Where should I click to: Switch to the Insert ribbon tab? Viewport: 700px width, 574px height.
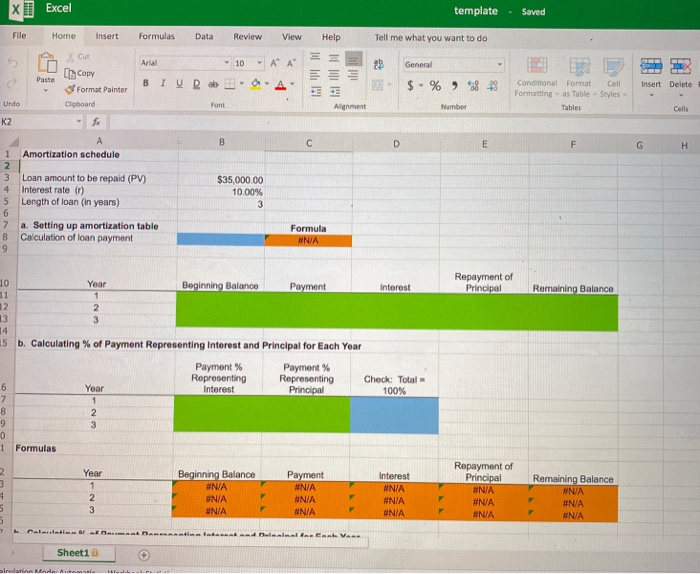click(x=107, y=36)
